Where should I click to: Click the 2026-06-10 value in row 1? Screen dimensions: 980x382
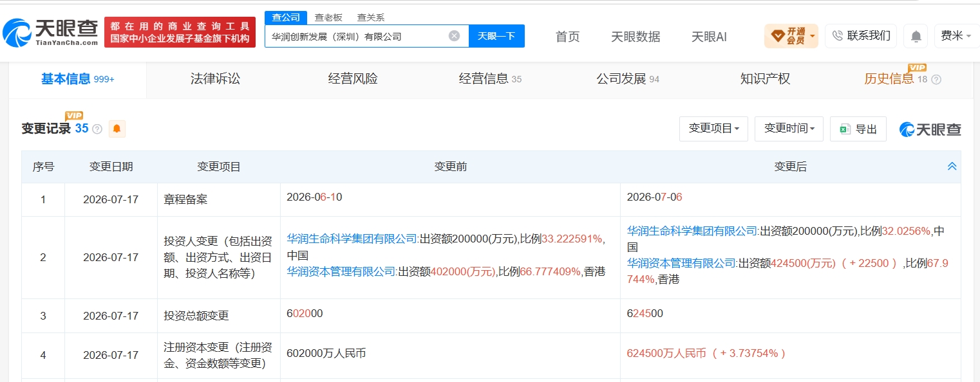point(314,197)
